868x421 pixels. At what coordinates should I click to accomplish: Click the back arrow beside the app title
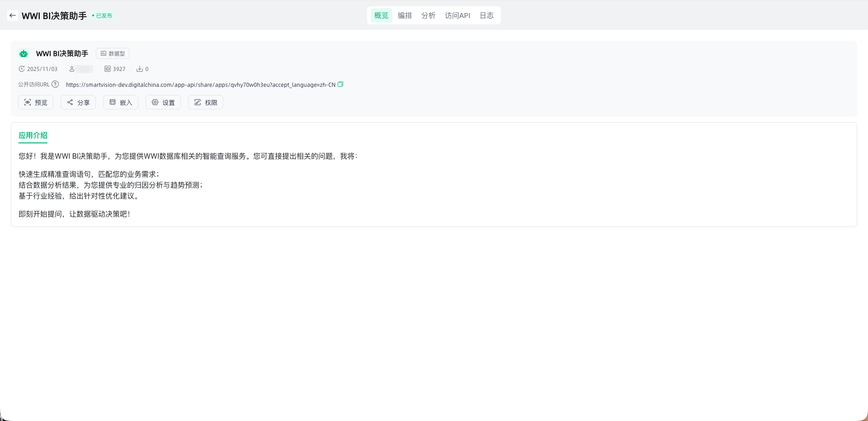pos(13,15)
